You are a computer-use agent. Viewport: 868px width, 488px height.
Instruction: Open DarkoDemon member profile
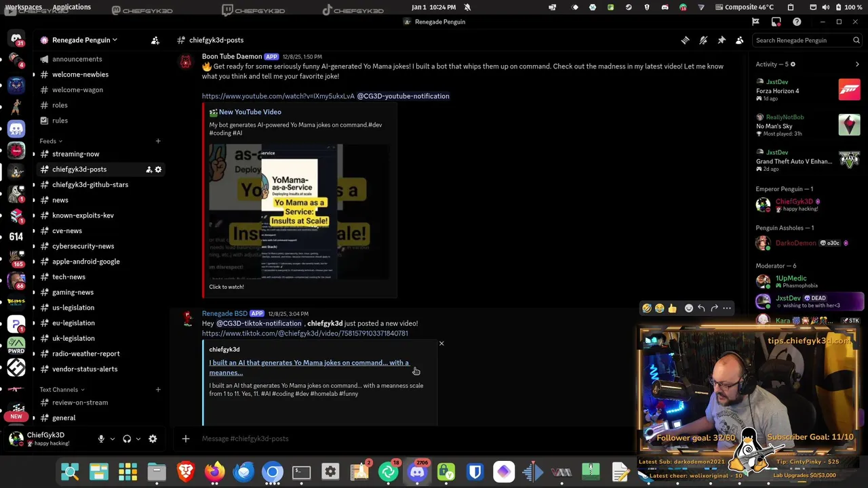pos(808,243)
